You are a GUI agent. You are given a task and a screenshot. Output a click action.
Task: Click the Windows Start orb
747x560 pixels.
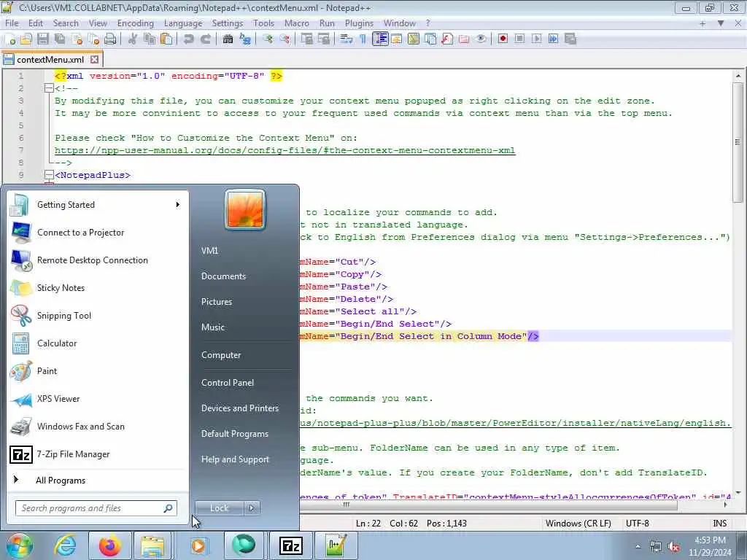[x=19, y=545]
